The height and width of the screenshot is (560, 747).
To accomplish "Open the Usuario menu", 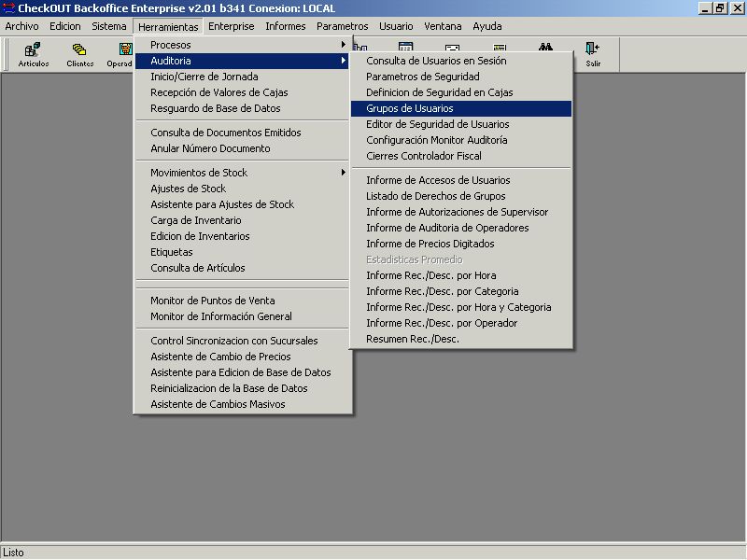I will tap(396, 26).
